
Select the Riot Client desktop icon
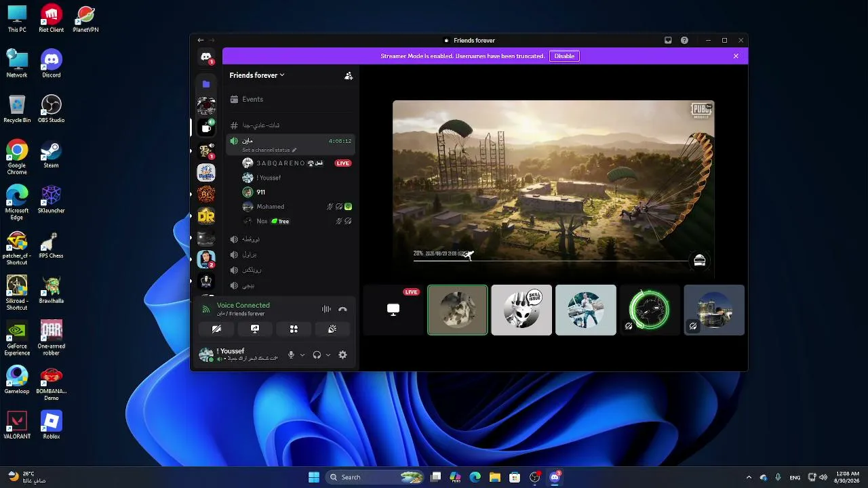52,18
